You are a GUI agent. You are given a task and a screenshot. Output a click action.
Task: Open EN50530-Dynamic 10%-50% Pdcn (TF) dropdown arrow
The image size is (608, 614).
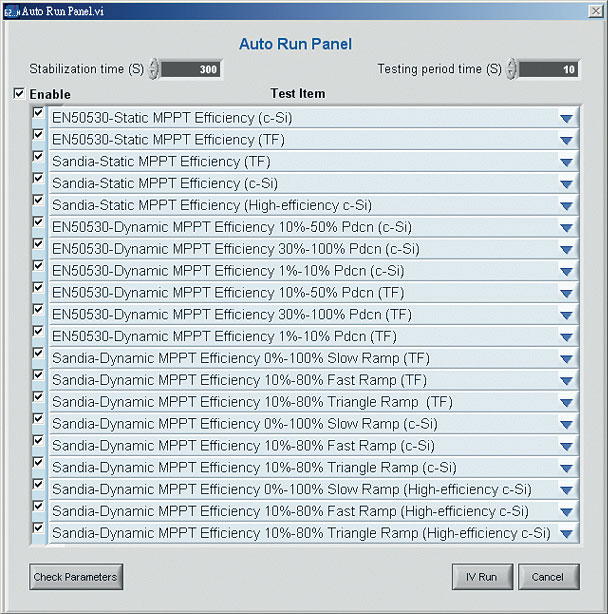(567, 294)
